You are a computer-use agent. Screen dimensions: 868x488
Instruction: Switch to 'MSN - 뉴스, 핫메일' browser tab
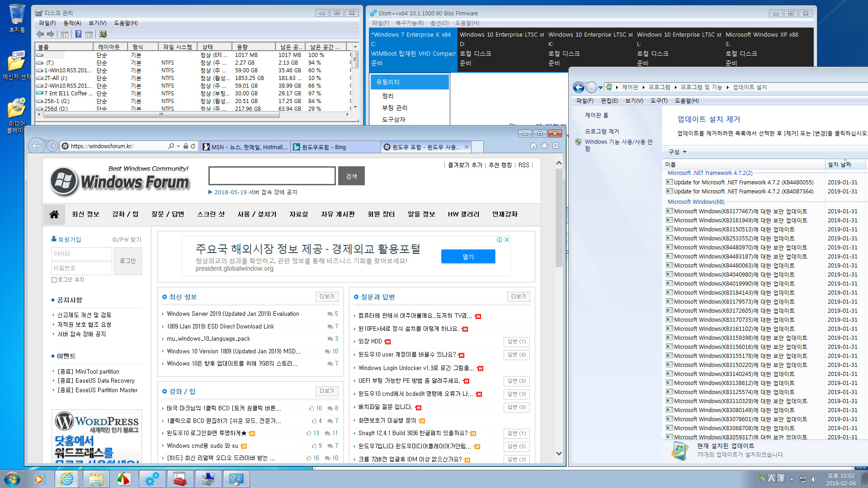(245, 147)
